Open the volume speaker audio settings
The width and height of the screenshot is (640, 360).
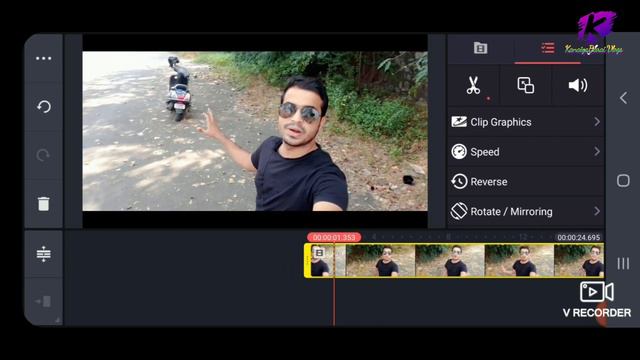click(578, 85)
